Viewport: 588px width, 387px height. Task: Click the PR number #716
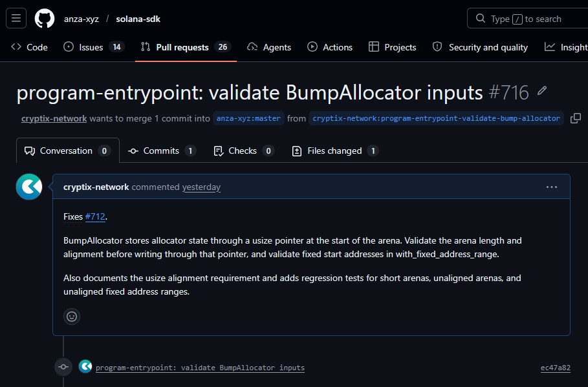tap(508, 92)
